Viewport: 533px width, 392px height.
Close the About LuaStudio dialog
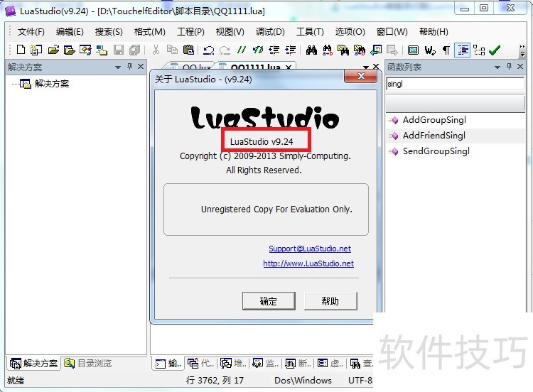click(360, 77)
